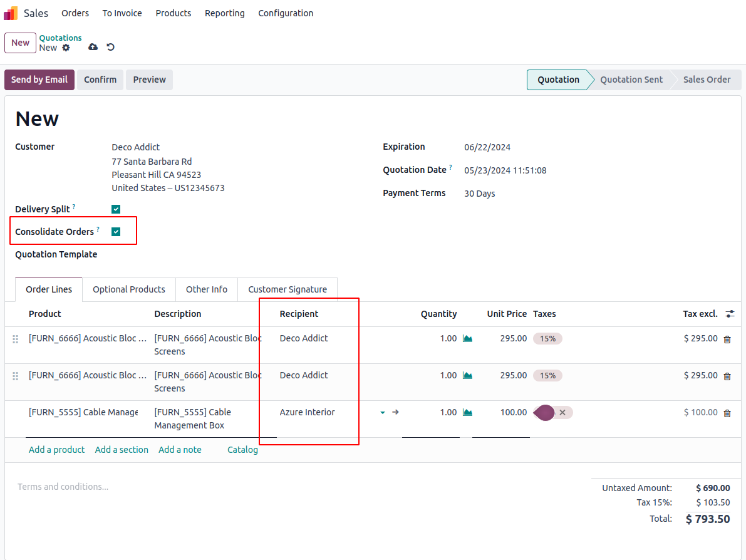This screenshot has width=746, height=560.
Task: Click the Add a product link
Action: pyautogui.click(x=56, y=450)
